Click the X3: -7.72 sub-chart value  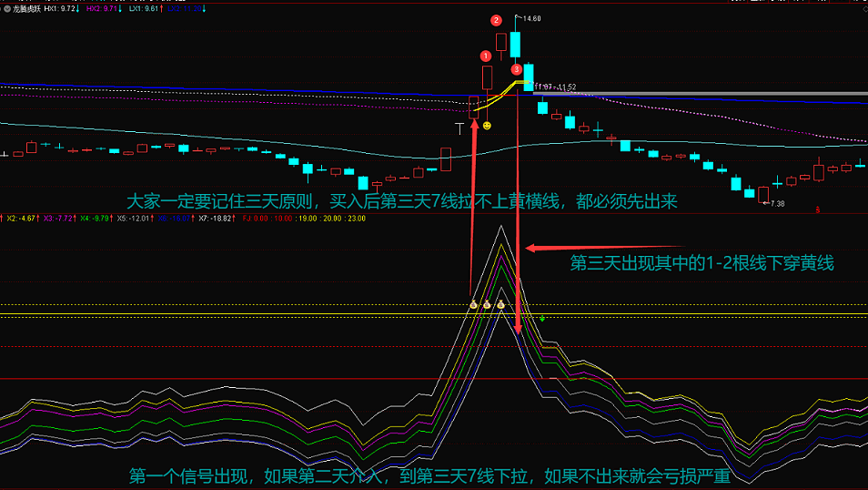click(x=58, y=219)
